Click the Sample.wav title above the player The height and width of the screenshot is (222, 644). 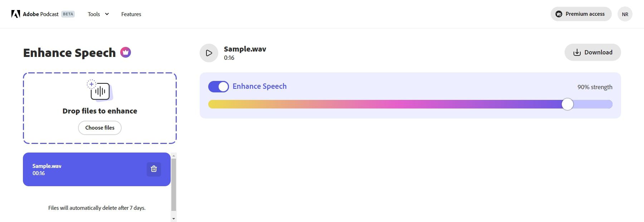click(x=244, y=49)
